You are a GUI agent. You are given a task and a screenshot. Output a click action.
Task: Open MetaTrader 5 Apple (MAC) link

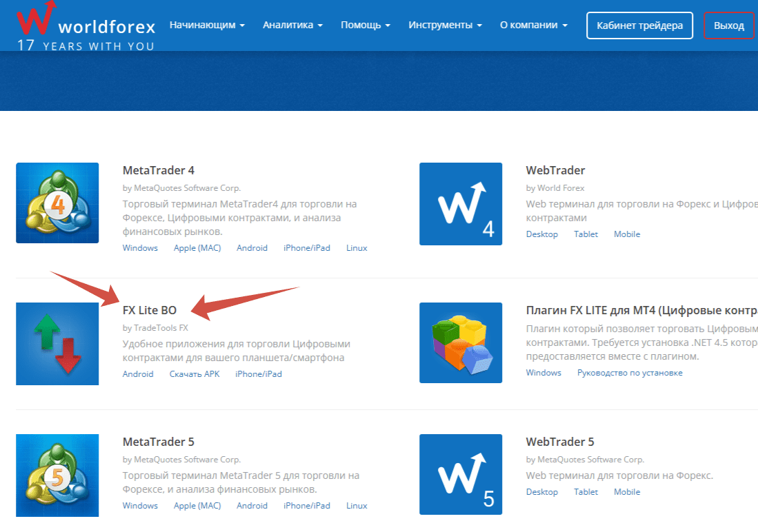(197, 506)
